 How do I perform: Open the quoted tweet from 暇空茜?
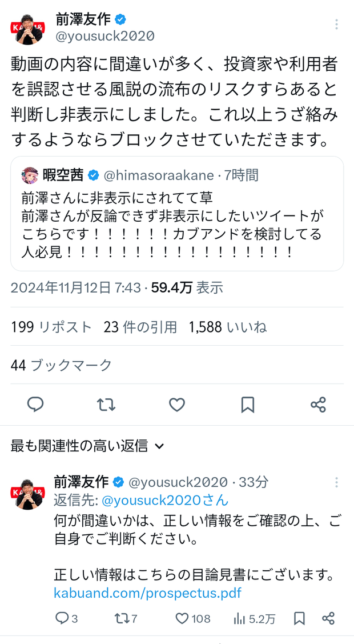point(177,214)
